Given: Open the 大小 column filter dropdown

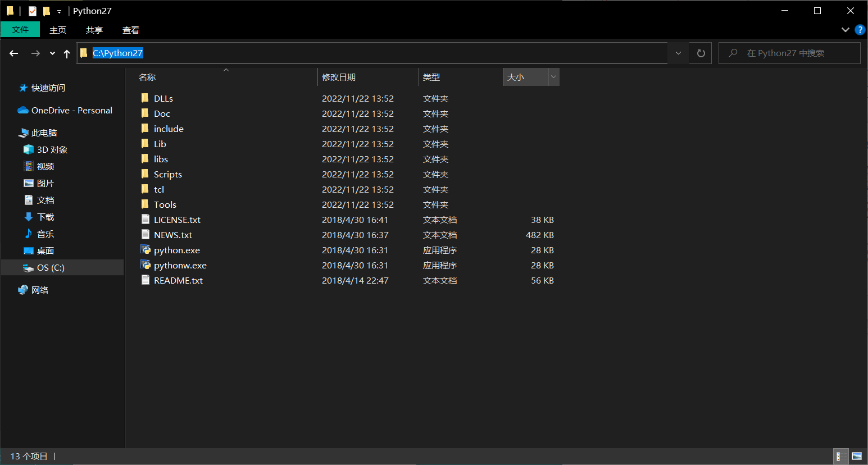Looking at the screenshot, I should [x=553, y=77].
